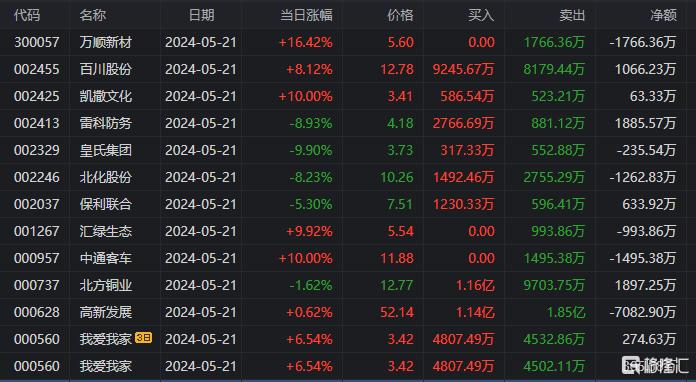Click net amount 1885.57万

pyautogui.click(x=645, y=123)
